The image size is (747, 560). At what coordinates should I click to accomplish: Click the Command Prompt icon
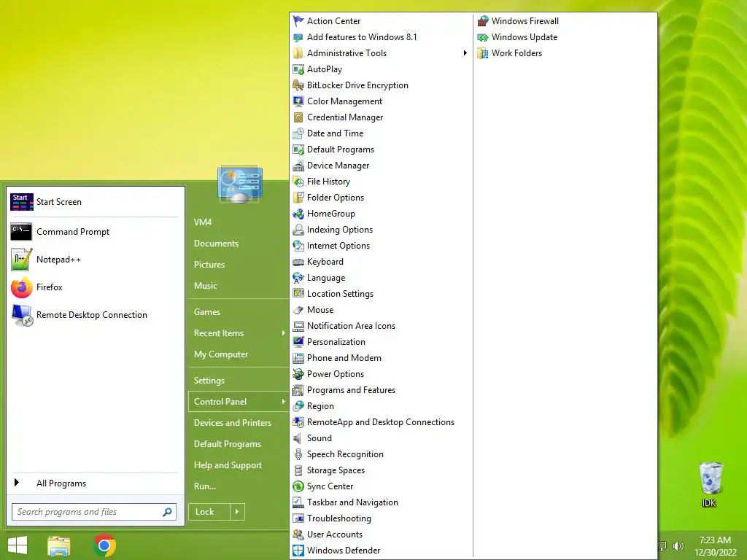point(21,231)
